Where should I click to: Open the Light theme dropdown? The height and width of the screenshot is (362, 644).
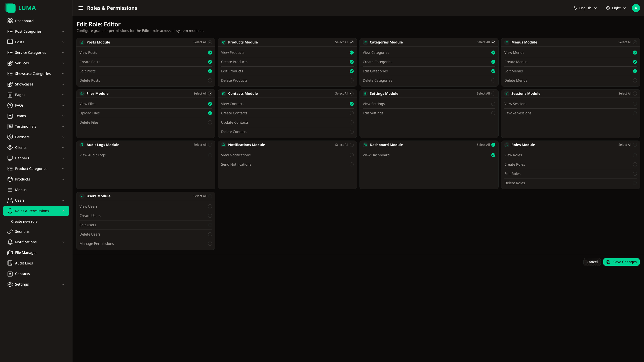click(x=616, y=8)
